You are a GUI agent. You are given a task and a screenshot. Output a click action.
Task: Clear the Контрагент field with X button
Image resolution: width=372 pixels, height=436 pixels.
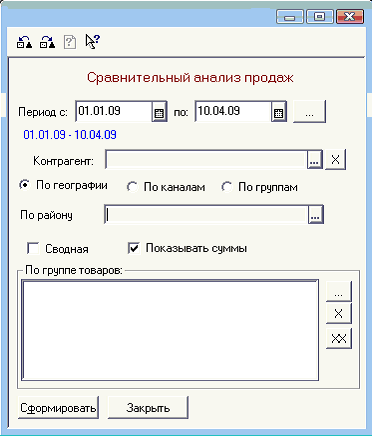[335, 160]
